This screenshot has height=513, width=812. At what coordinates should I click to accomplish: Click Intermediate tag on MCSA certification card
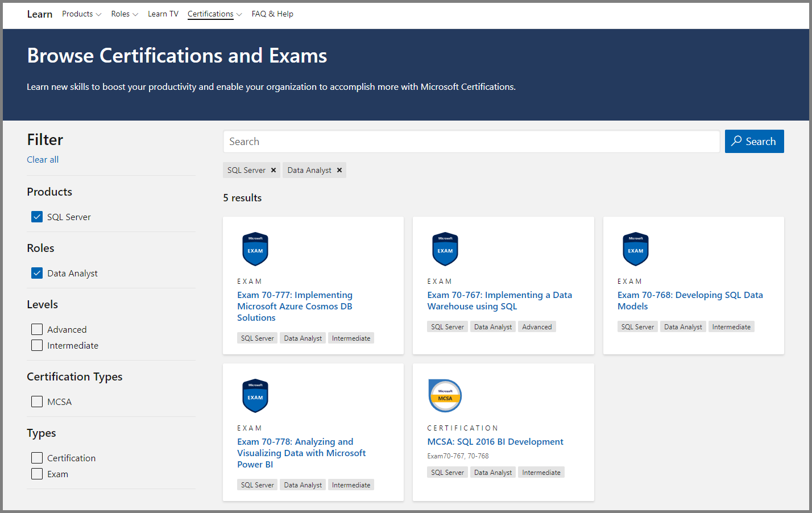pos(541,472)
